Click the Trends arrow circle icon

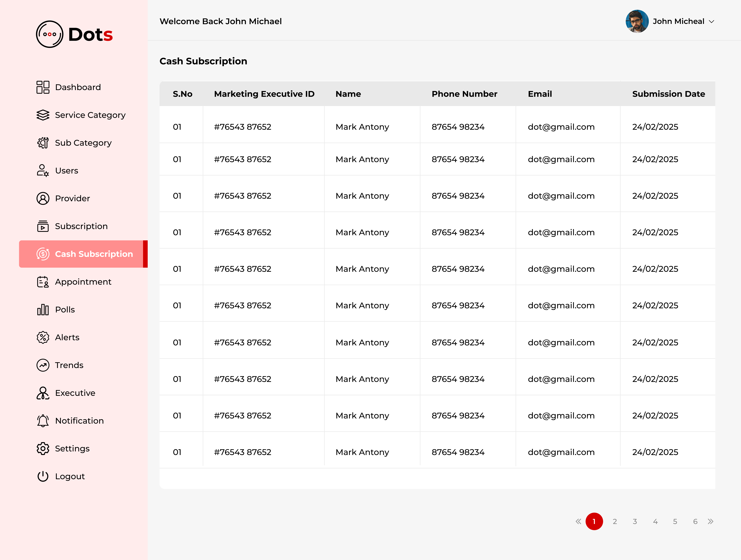pyautogui.click(x=43, y=365)
